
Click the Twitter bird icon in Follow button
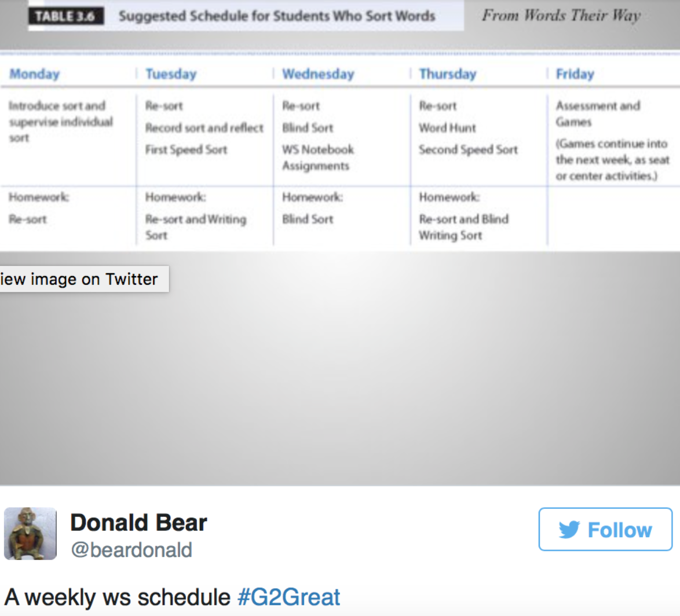(569, 529)
